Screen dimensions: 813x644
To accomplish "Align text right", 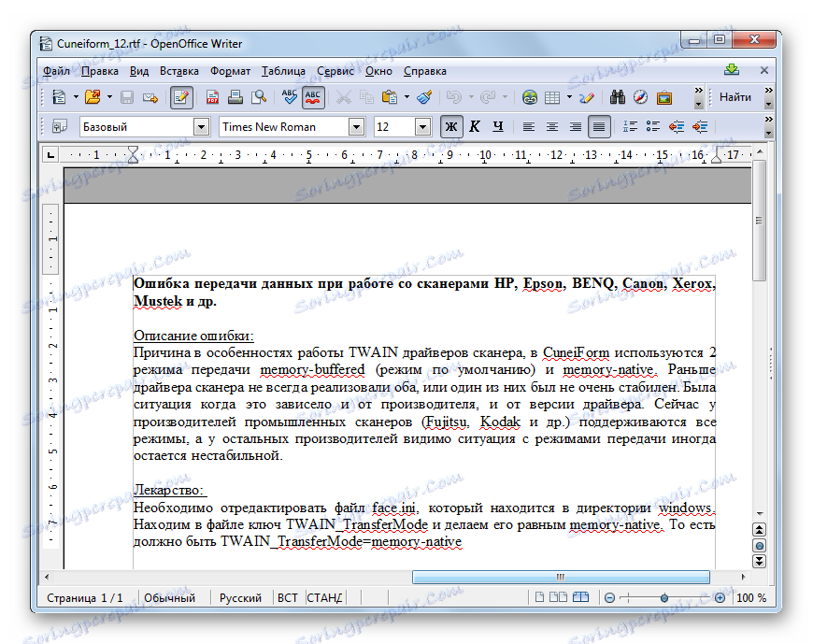I will pyautogui.click(x=575, y=126).
